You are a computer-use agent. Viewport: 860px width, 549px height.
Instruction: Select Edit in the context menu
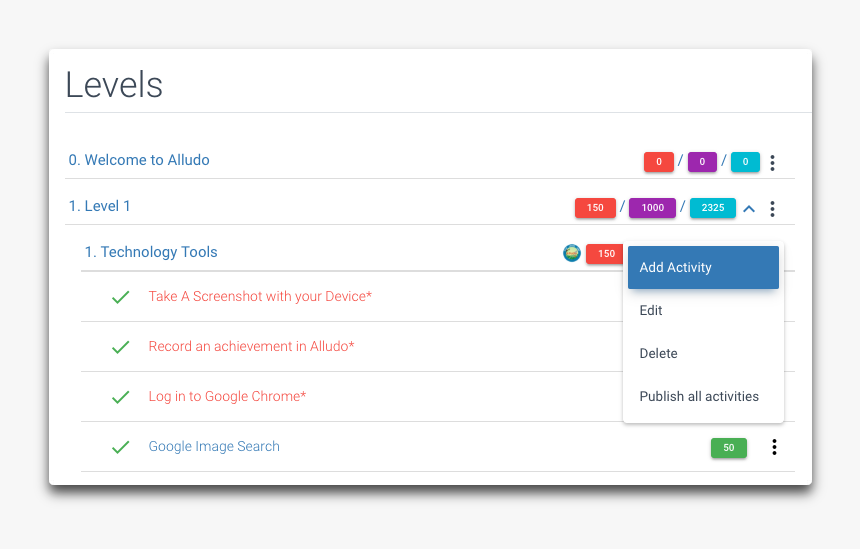pos(703,310)
